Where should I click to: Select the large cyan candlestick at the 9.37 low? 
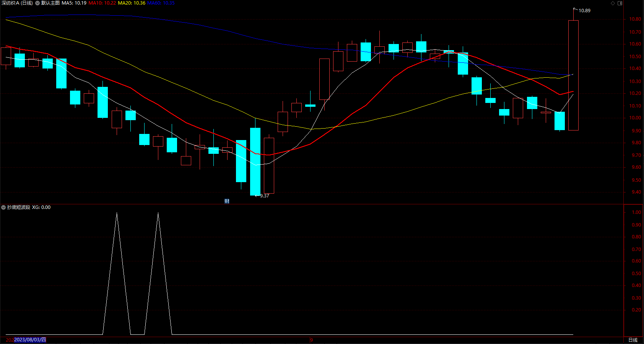tap(255, 161)
